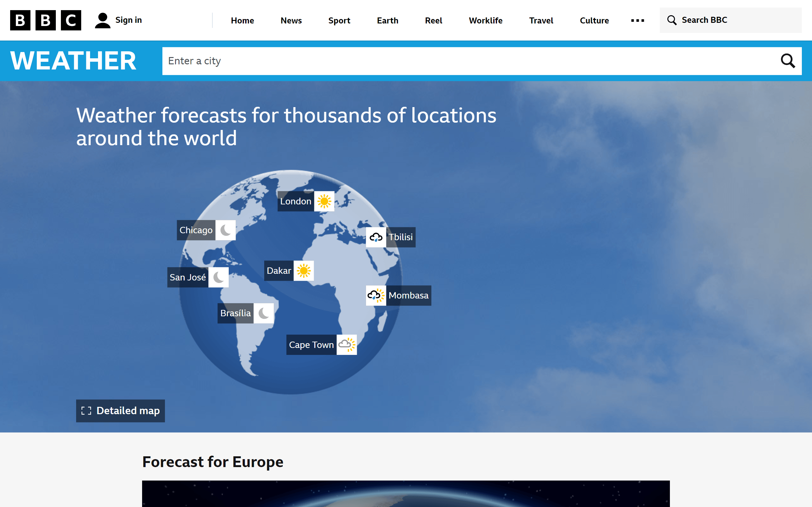Click the London sunny weather icon
This screenshot has width=812, height=507.
click(324, 200)
